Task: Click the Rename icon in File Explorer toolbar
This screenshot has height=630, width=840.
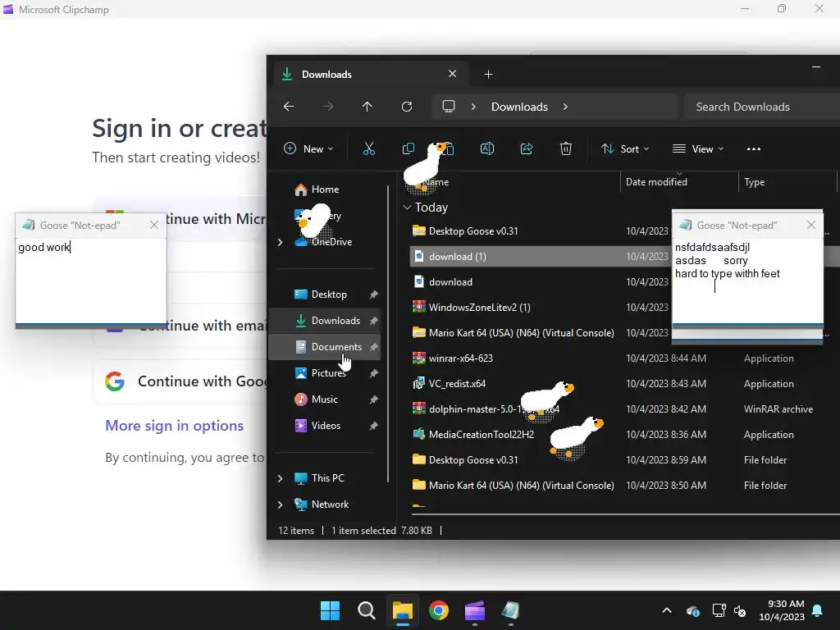Action: pyautogui.click(x=487, y=149)
